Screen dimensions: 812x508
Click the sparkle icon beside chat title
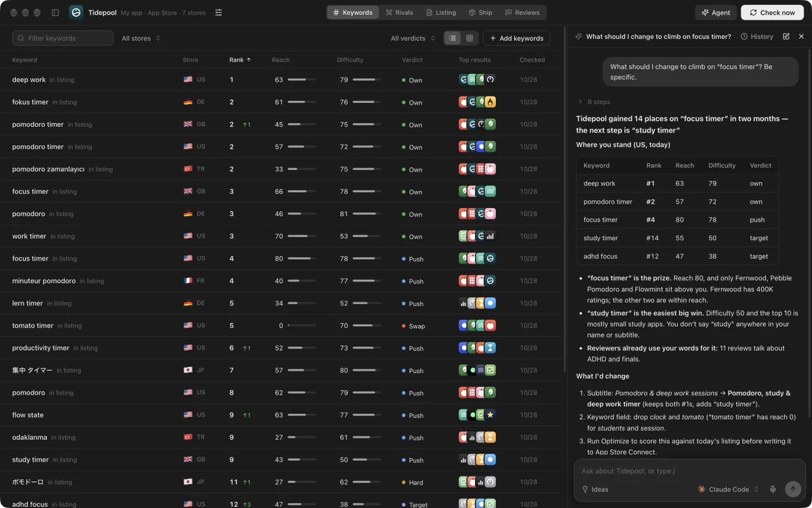tap(578, 36)
